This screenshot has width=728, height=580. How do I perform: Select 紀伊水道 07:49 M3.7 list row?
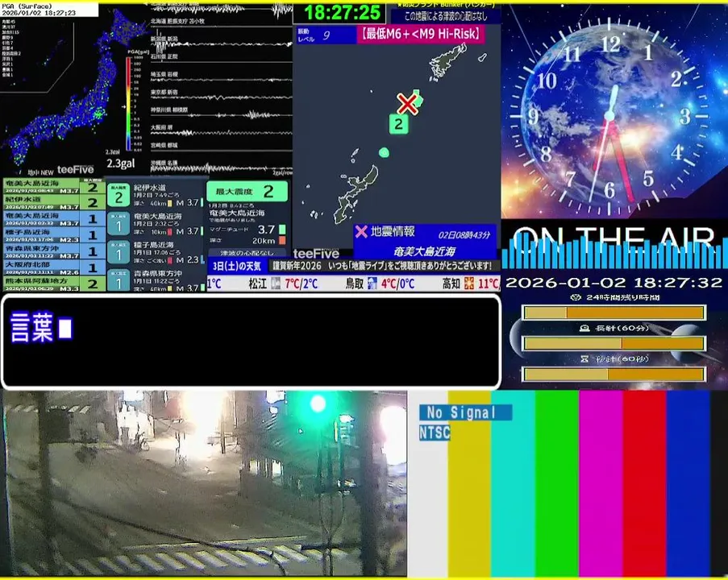[x=54, y=202]
